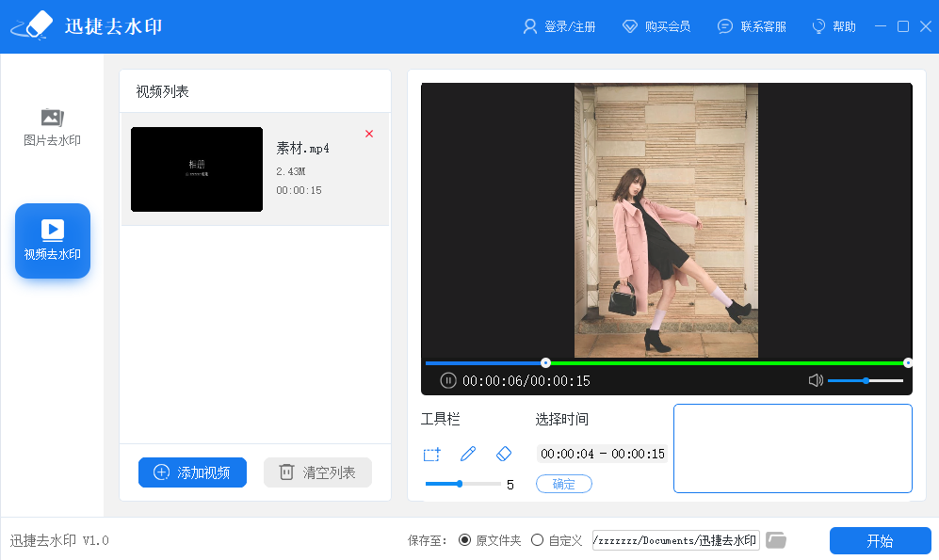The height and width of the screenshot is (560, 939).
Task: Click the 00:00:06/00:00:15 playback time readout
Action: click(526, 380)
